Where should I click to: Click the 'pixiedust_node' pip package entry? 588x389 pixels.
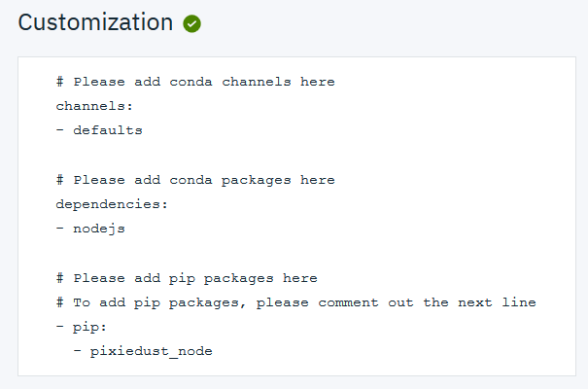[x=152, y=351]
